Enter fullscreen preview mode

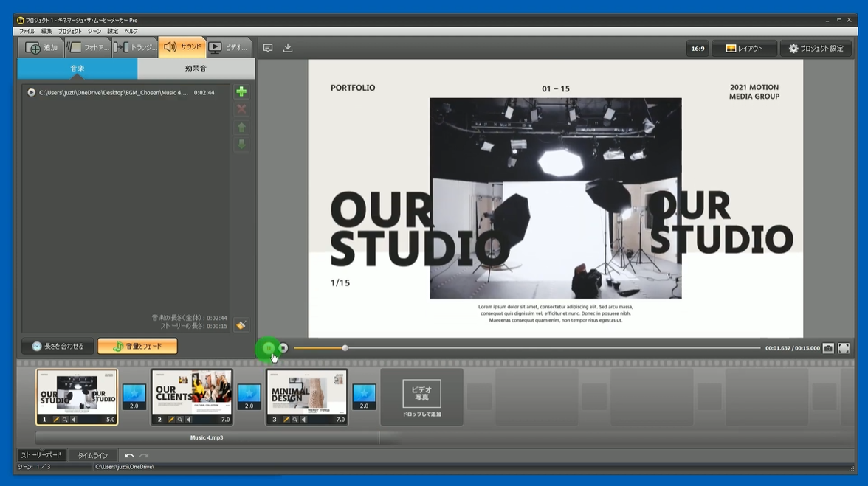click(x=844, y=348)
